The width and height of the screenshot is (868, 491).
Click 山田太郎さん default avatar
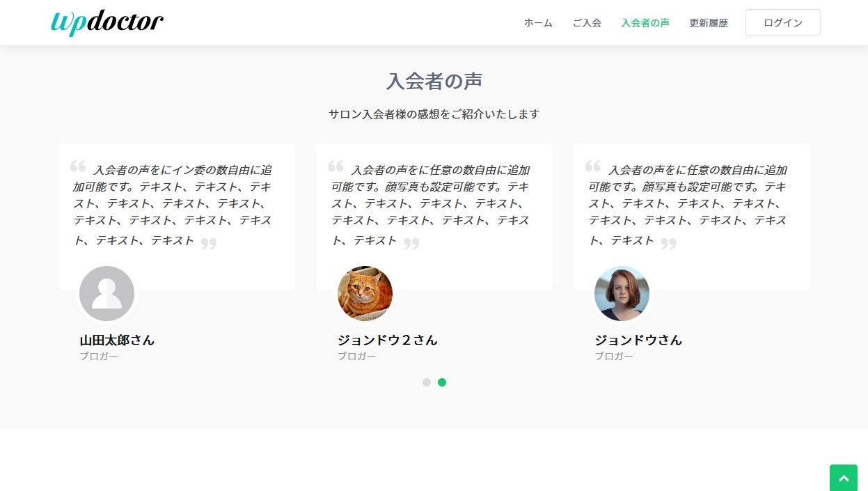(106, 293)
